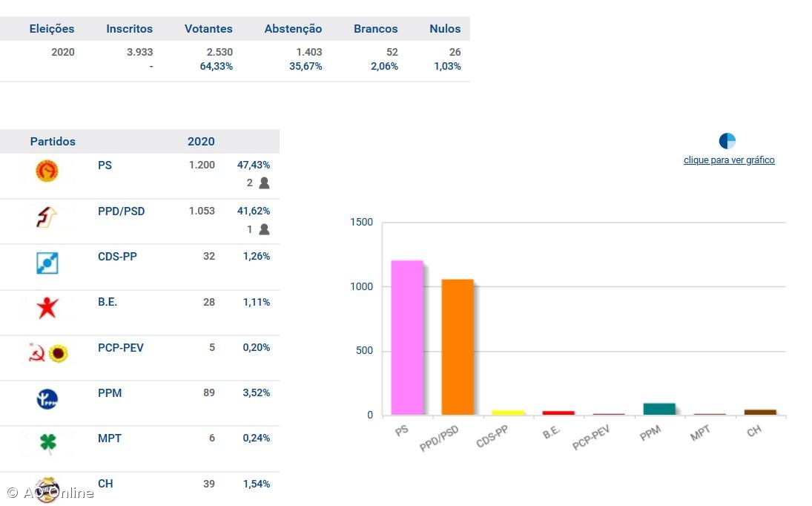Click the pink PS bar in chart
812x506 pixels.
click(x=407, y=338)
